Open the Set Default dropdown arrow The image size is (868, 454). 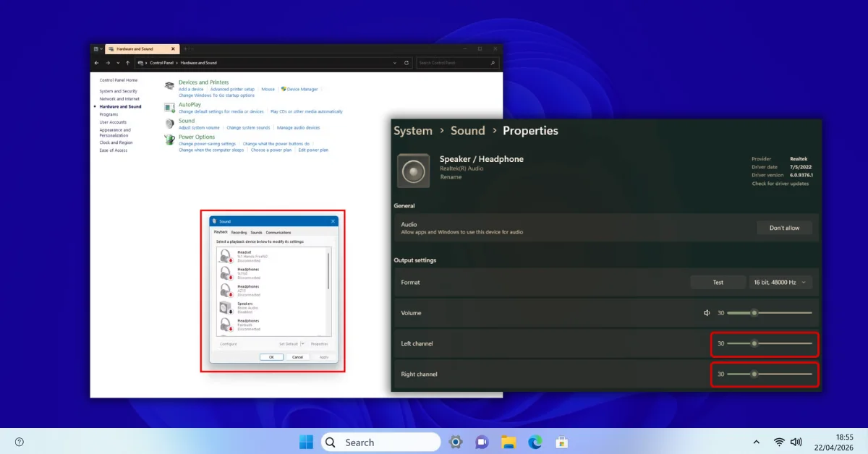click(302, 343)
